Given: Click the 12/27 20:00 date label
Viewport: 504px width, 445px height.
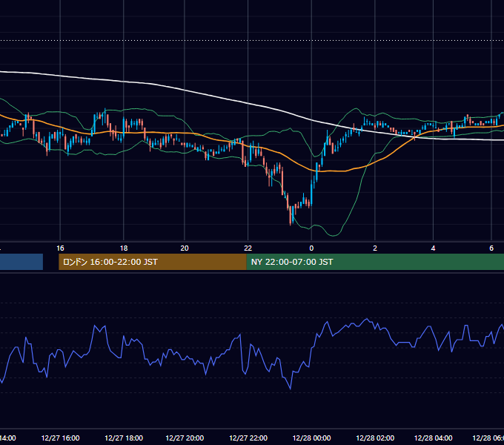Looking at the screenshot, I should click(x=185, y=438).
